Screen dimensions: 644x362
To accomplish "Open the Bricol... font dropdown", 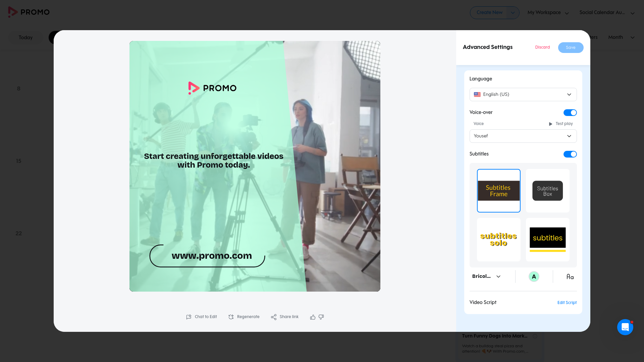I will [x=486, y=277].
